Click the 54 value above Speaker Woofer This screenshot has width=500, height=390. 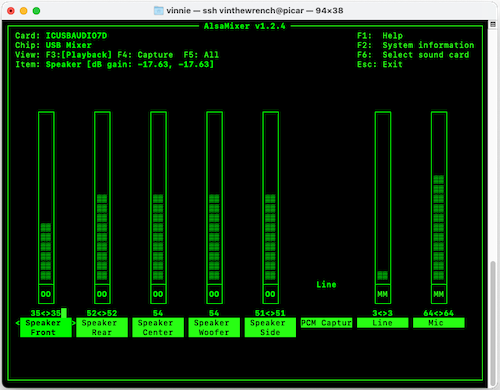[214, 313]
